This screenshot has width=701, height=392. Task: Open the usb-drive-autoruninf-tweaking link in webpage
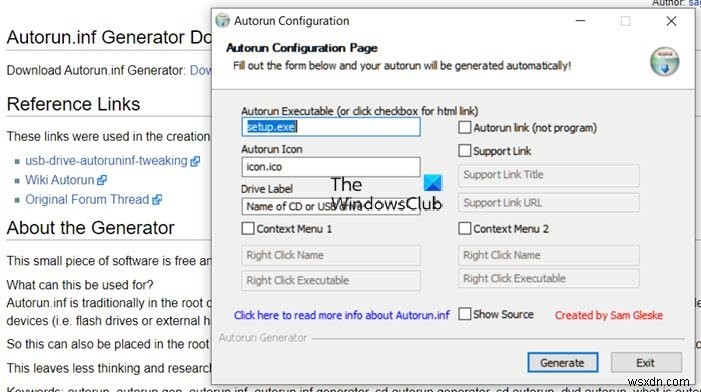[106, 160]
